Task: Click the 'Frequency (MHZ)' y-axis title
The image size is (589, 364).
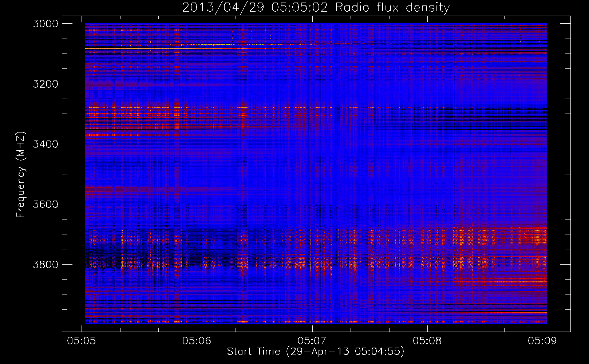Action: tap(21, 175)
